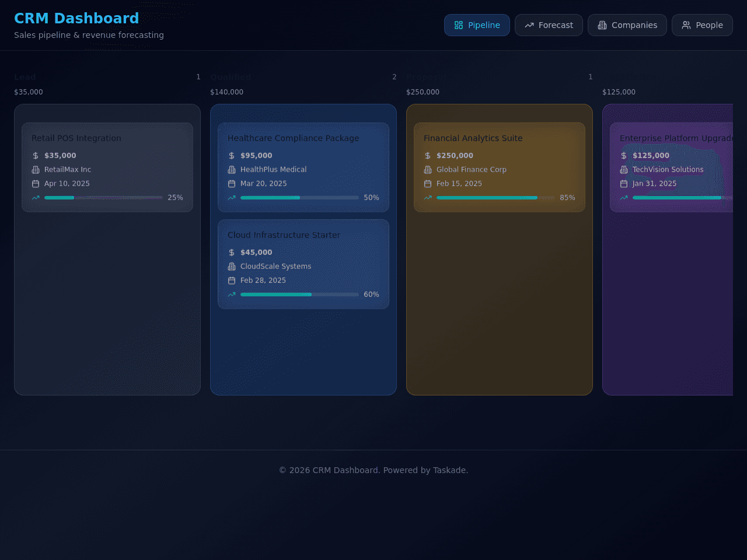Select the CloudScale Systems company name

tap(276, 267)
